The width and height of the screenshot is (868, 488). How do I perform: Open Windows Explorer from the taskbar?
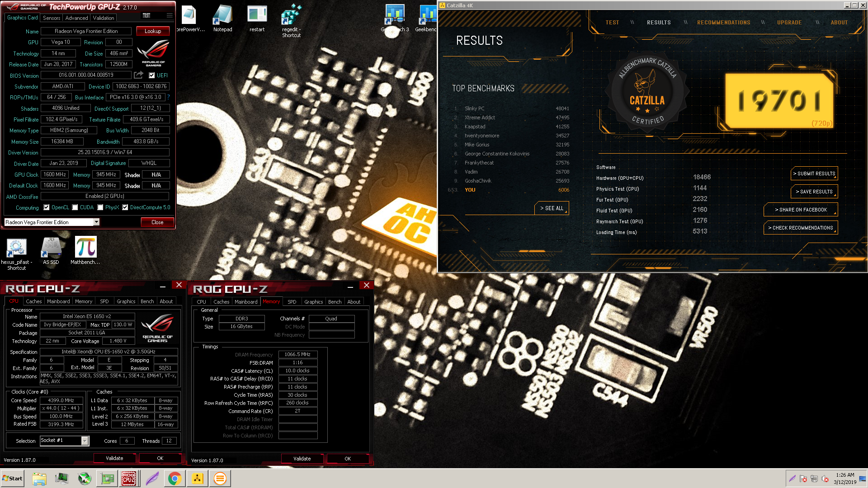(39, 479)
